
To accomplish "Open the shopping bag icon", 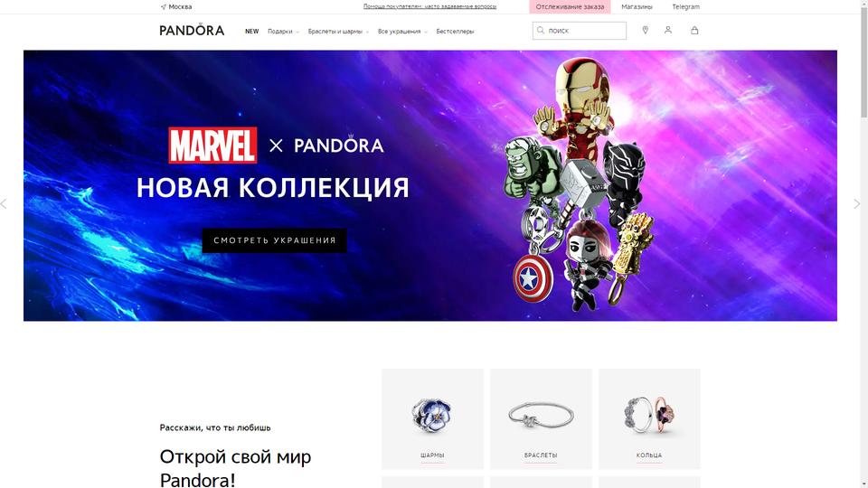I will click(694, 31).
